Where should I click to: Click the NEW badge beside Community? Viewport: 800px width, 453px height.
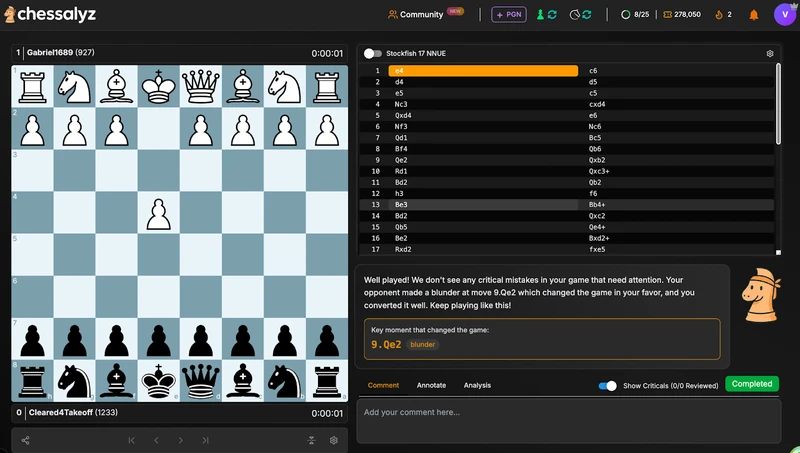tap(455, 11)
